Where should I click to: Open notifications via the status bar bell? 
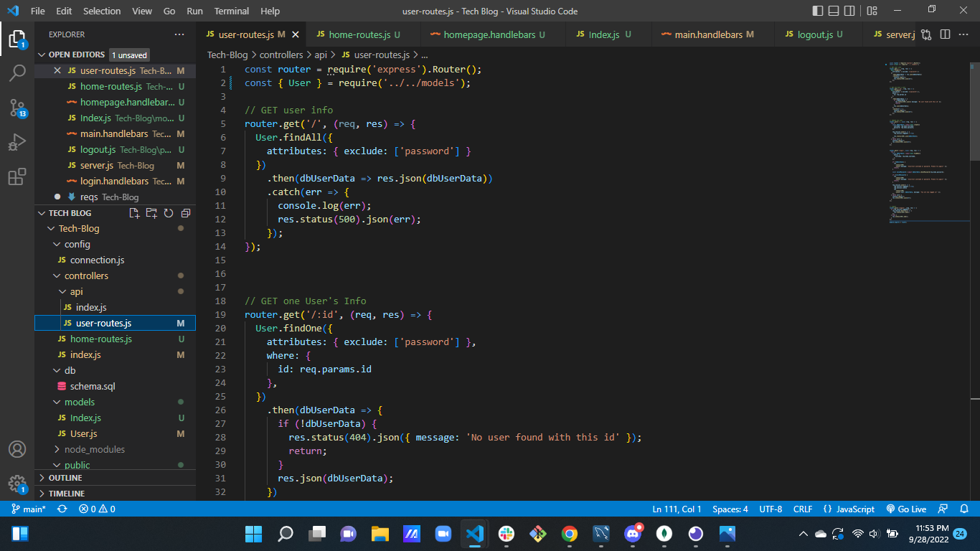coord(963,509)
